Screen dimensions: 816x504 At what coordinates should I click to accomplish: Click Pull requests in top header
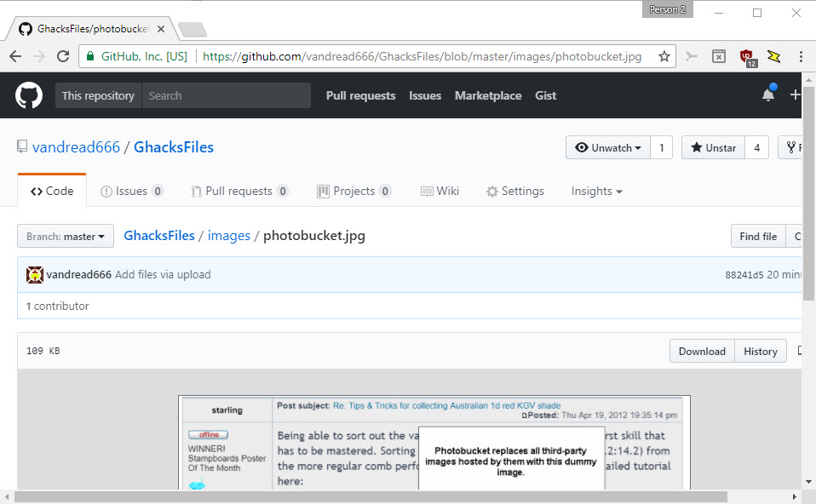(x=360, y=95)
